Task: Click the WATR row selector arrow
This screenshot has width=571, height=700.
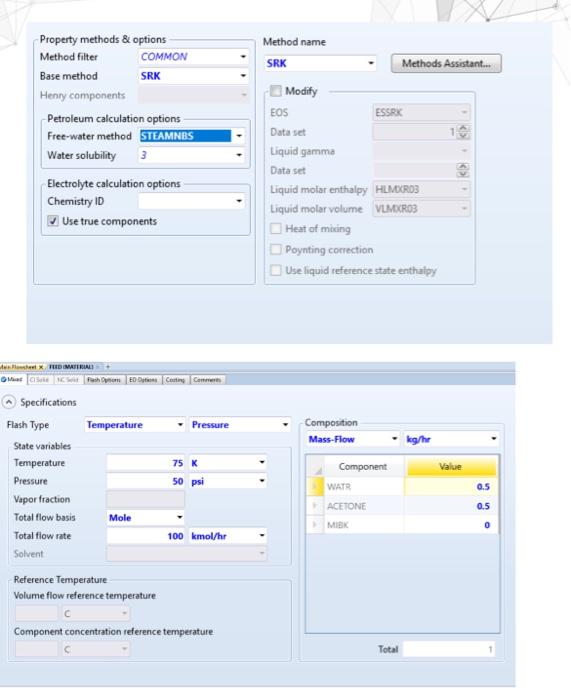Action: (x=315, y=486)
